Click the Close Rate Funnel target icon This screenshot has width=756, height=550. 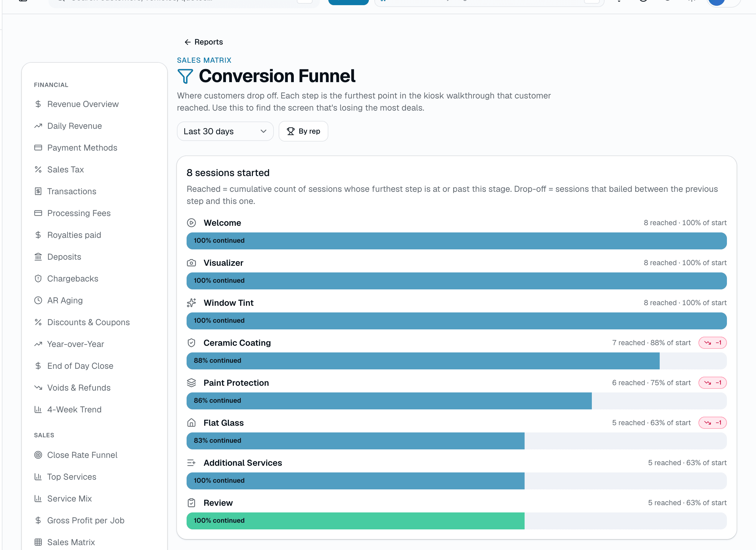pos(38,455)
